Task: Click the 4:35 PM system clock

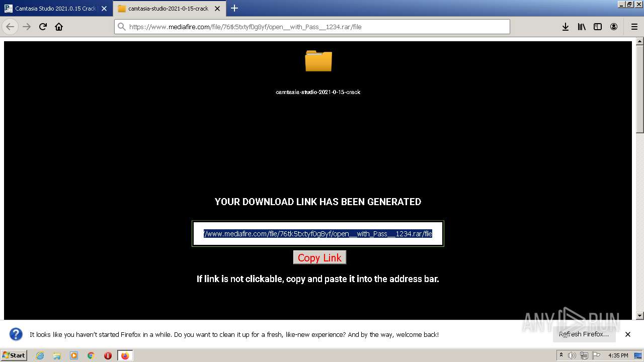Action: click(x=618, y=355)
